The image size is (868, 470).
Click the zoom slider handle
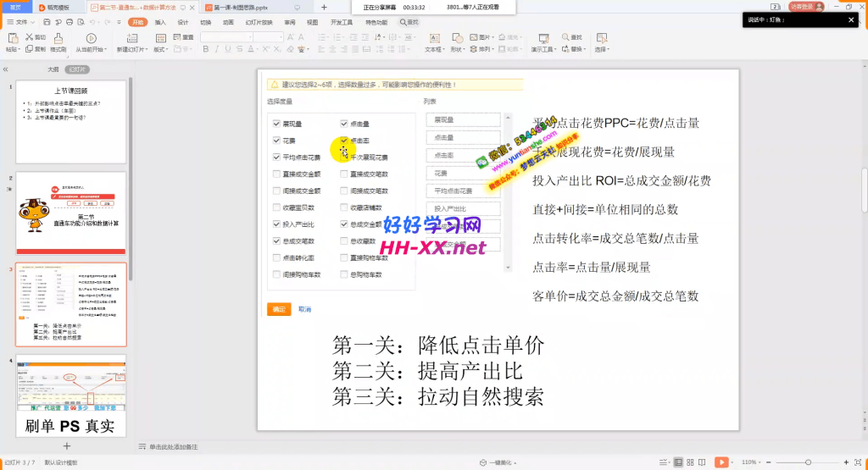tap(808, 462)
